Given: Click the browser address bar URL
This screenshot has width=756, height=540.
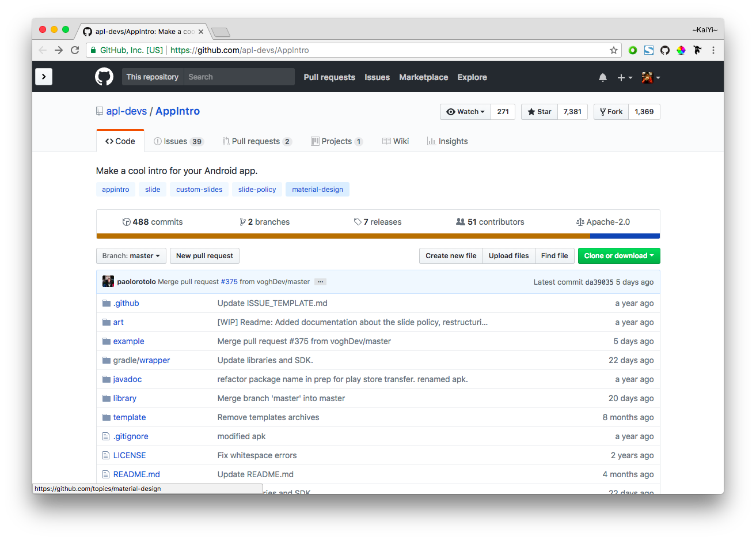Looking at the screenshot, I should click(x=240, y=50).
